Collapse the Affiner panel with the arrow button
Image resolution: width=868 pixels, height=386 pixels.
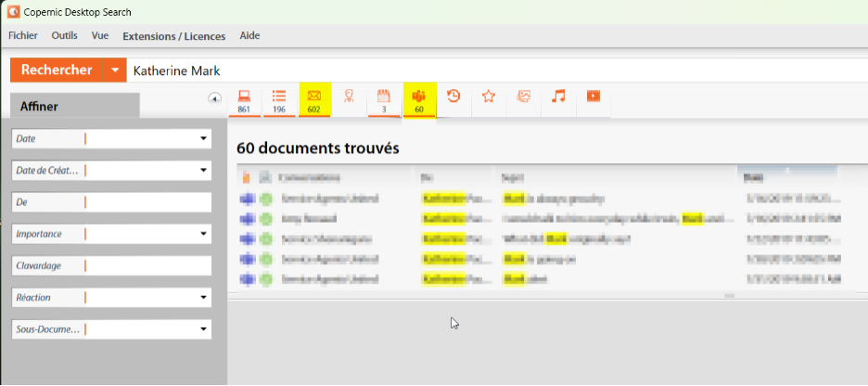[x=214, y=98]
